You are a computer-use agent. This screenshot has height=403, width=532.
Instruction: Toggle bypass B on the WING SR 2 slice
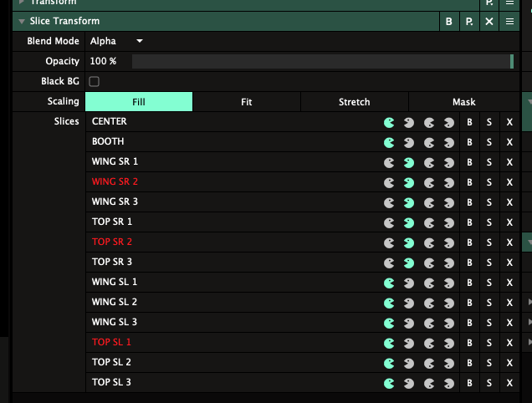coord(469,182)
